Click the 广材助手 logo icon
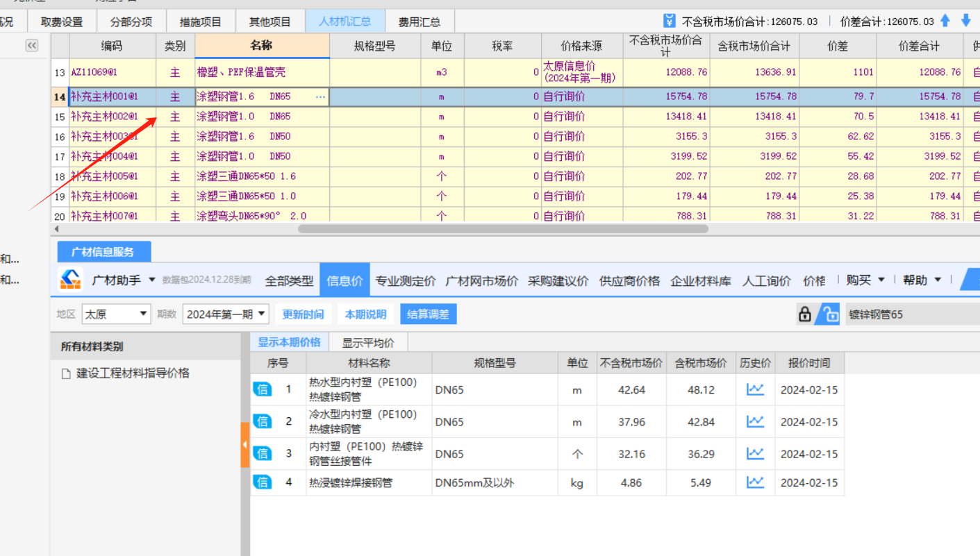 point(70,280)
